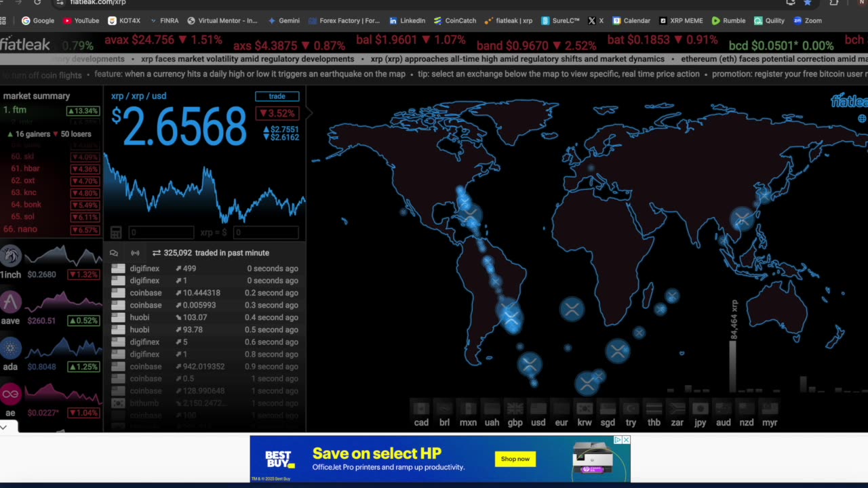Click the dollar amount calculator input field
The width and height of the screenshot is (868, 488).
point(265,232)
